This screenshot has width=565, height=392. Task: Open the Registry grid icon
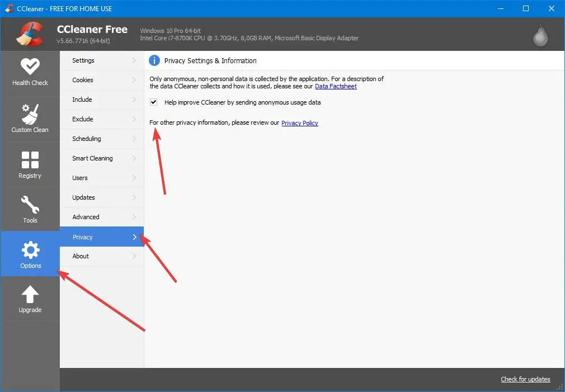tap(30, 160)
